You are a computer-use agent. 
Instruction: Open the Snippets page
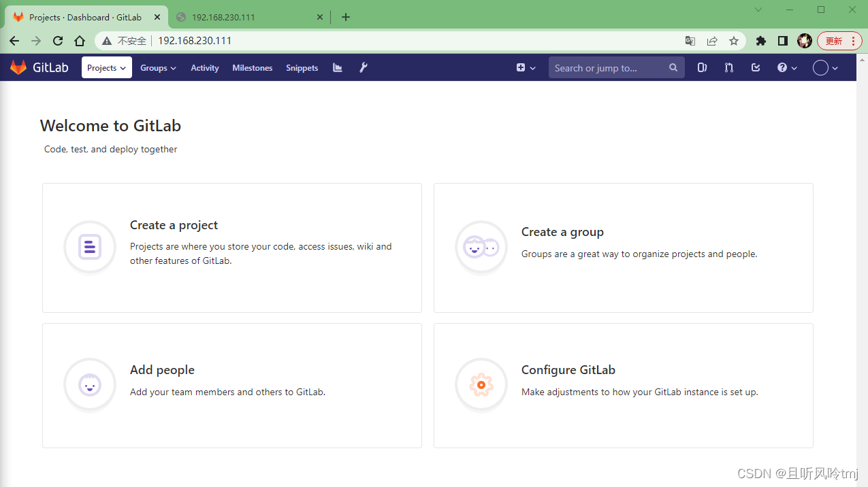[x=302, y=68]
